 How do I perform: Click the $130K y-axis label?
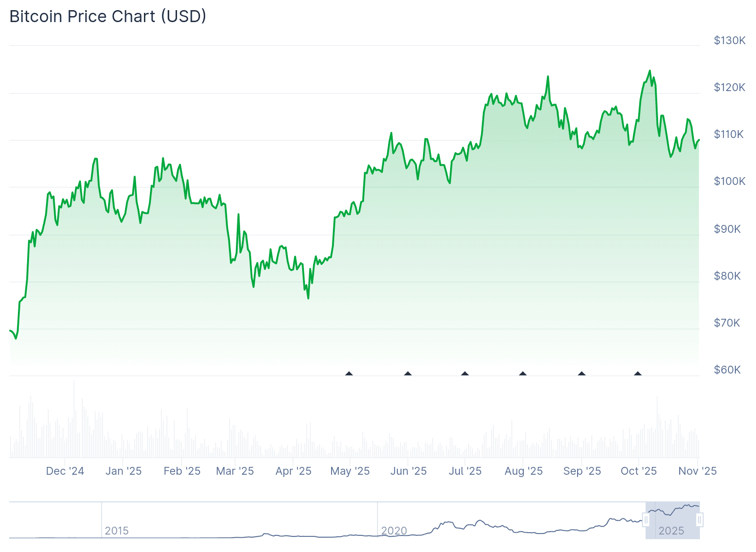(729, 40)
